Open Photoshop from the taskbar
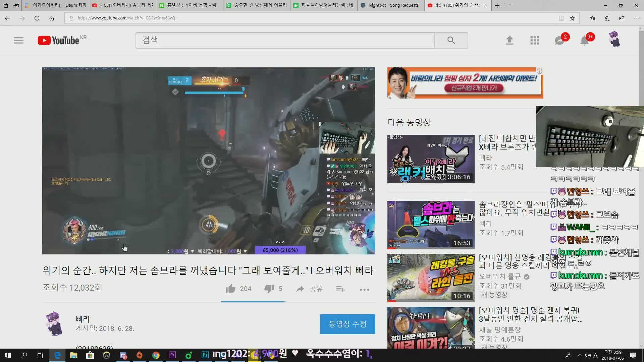Viewport: 644px width, 362px height. click(x=205, y=355)
